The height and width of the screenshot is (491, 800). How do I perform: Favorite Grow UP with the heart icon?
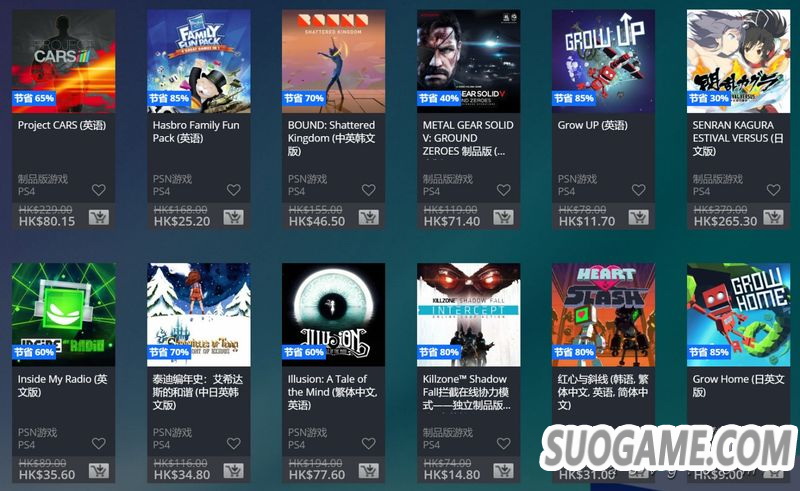pos(638,190)
